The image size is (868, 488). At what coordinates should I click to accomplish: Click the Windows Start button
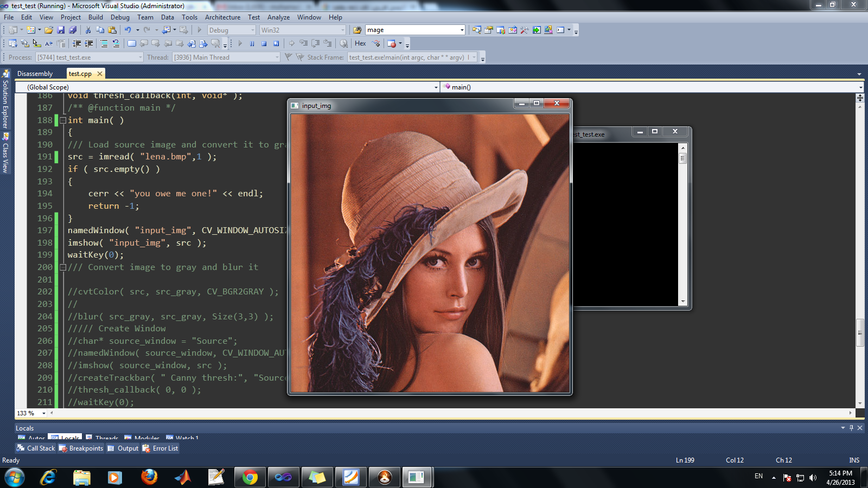pyautogui.click(x=14, y=478)
